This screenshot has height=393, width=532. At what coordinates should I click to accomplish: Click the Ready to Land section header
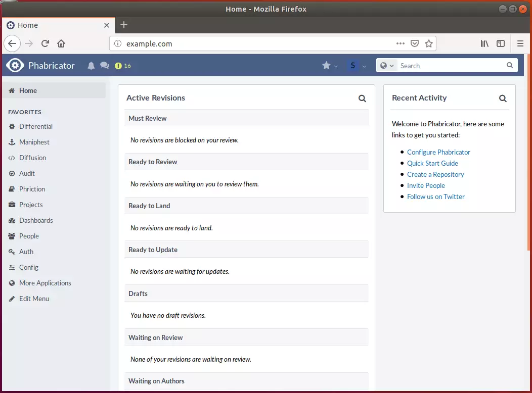(x=246, y=206)
